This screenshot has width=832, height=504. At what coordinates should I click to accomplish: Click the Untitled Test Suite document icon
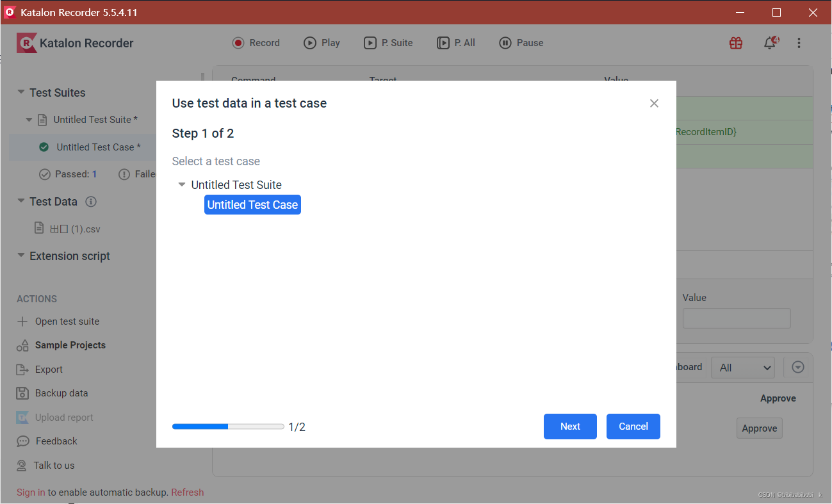pos(43,120)
